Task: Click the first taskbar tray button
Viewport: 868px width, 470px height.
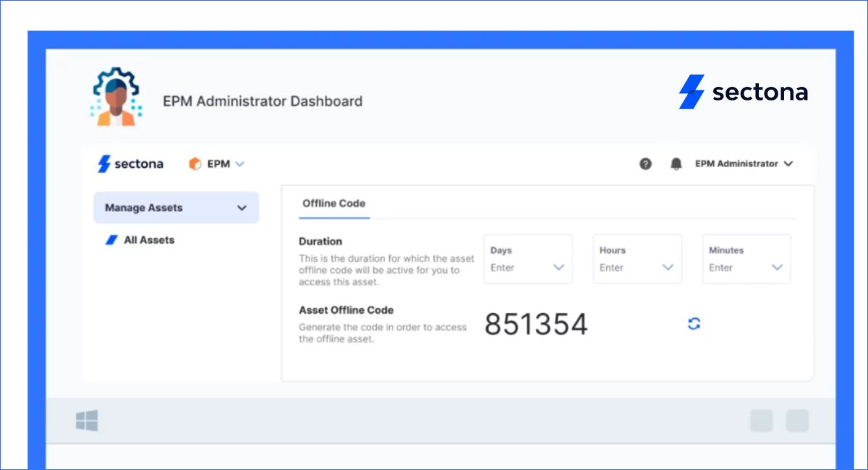Action: point(761,421)
